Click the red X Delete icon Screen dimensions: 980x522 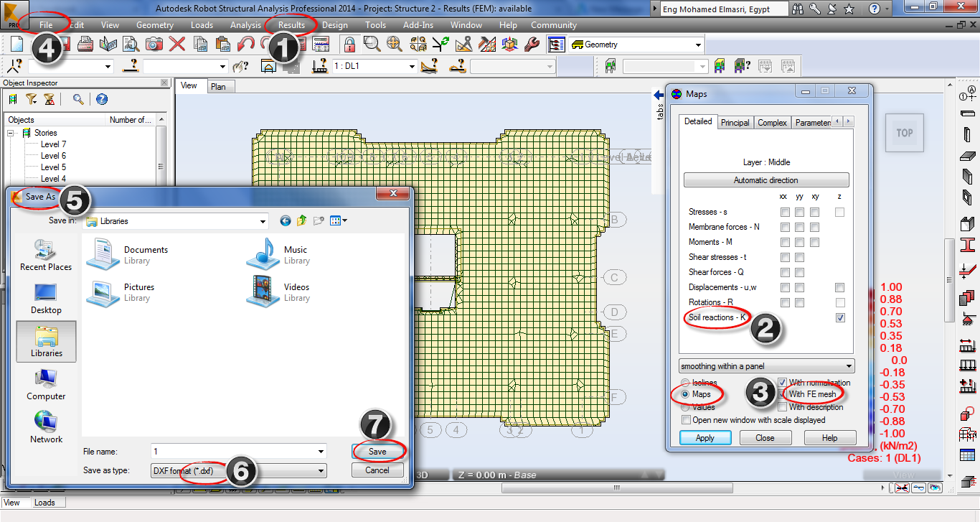177,45
